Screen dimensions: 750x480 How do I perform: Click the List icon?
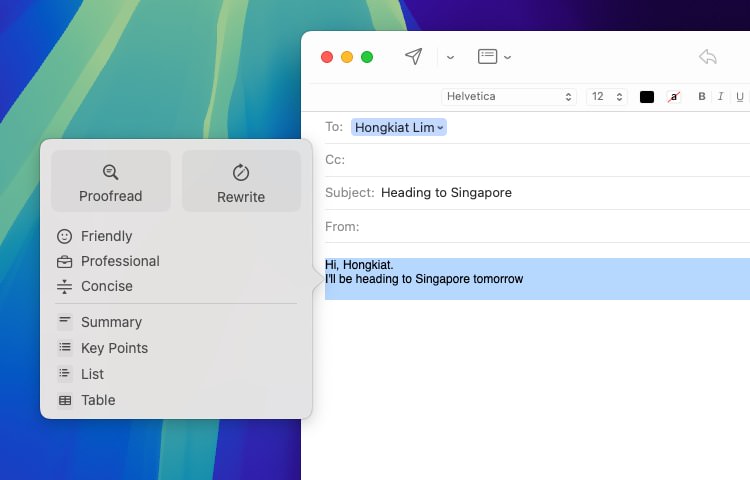pyautogui.click(x=65, y=373)
